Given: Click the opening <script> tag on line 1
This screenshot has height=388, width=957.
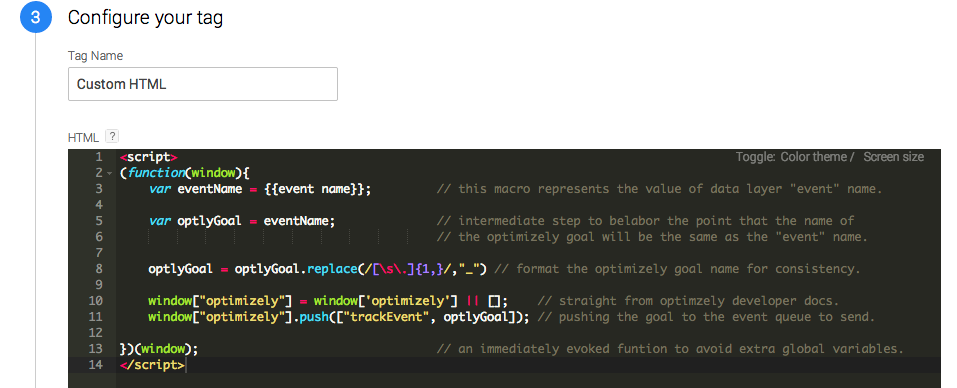Looking at the screenshot, I should coord(149,157).
